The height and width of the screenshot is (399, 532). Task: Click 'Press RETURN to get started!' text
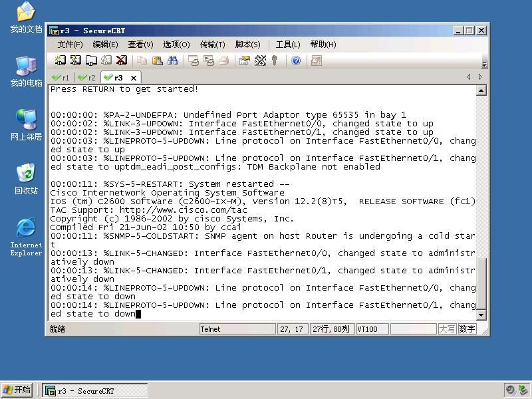tap(124, 89)
